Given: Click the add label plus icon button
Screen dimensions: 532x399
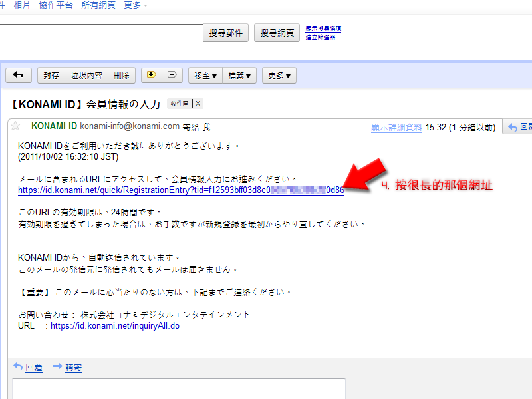Looking at the screenshot, I should (152, 75).
